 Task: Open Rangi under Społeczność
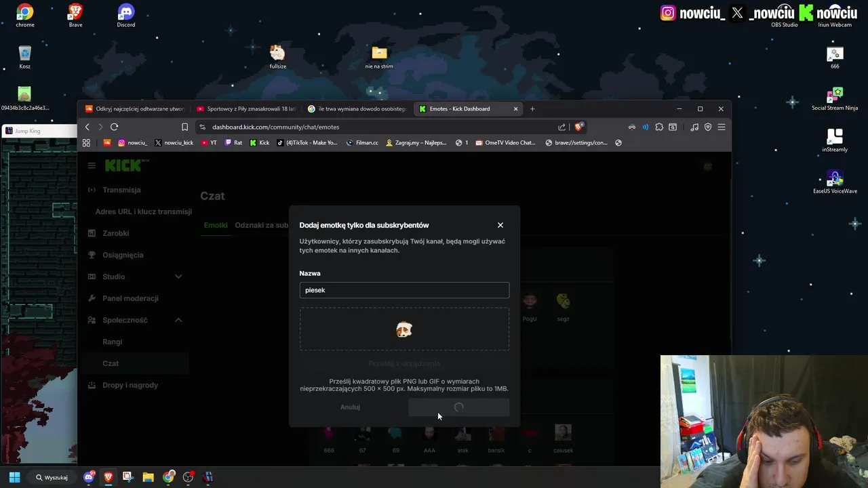click(x=113, y=342)
